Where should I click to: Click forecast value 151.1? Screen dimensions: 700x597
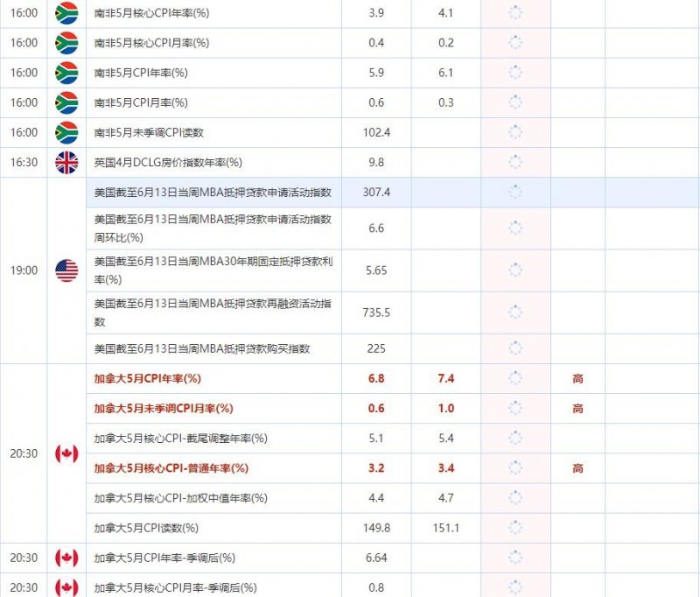tap(446, 528)
